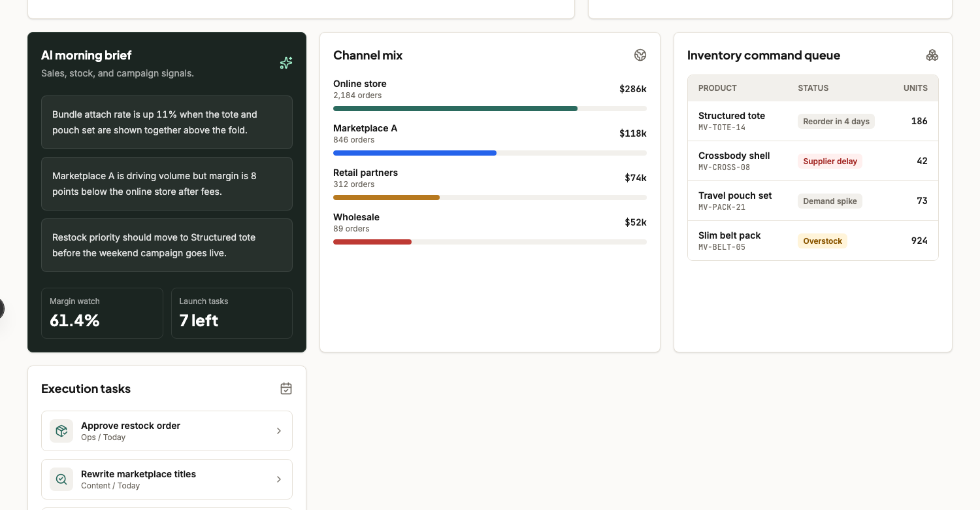This screenshot has width=980, height=510.
Task: Click the UNITS column header
Action: pyautogui.click(x=915, y=88)
